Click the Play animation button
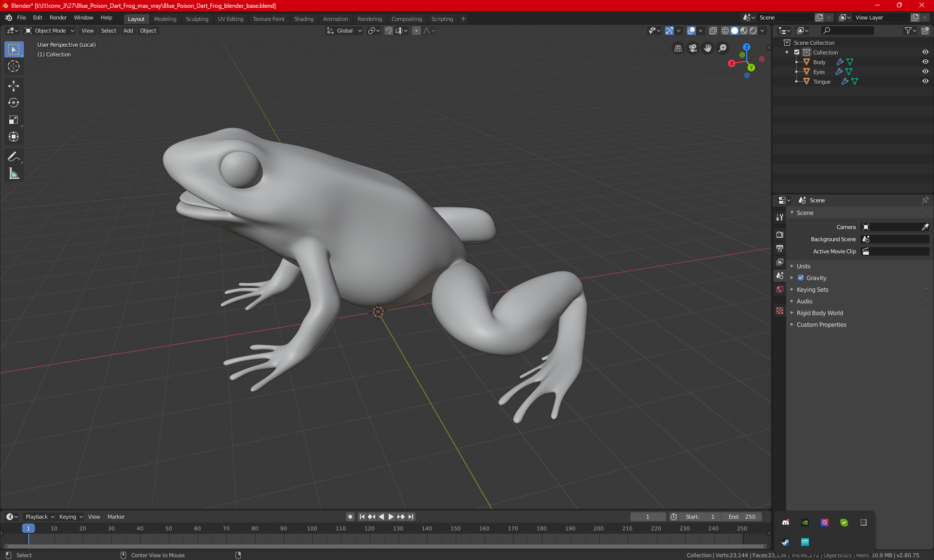The width and height of the screenshot is (934, 560). coord(391,517)
